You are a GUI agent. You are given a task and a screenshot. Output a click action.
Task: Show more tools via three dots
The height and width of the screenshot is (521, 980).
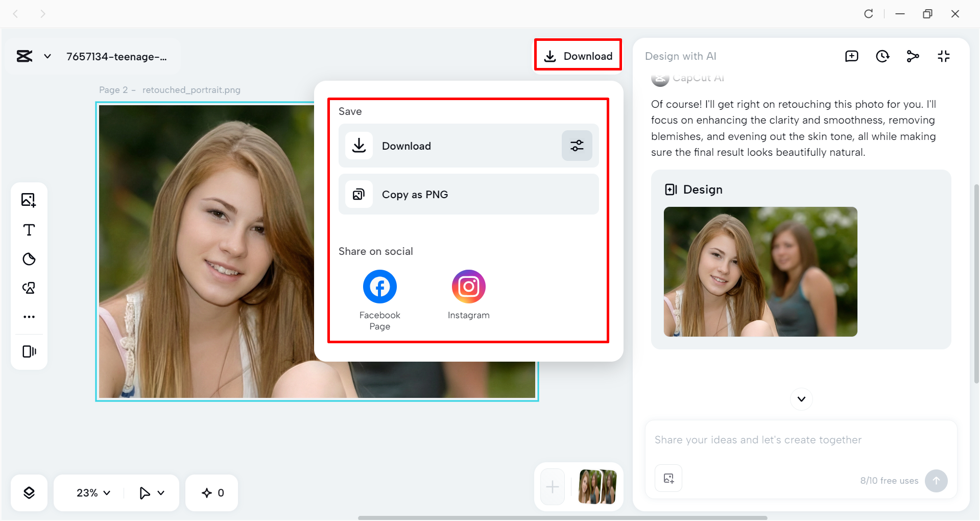(29, 317)
